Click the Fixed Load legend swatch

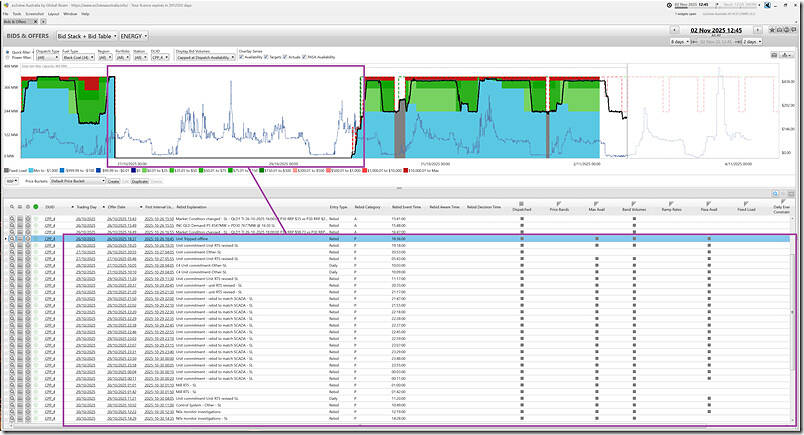coord(6,170)
